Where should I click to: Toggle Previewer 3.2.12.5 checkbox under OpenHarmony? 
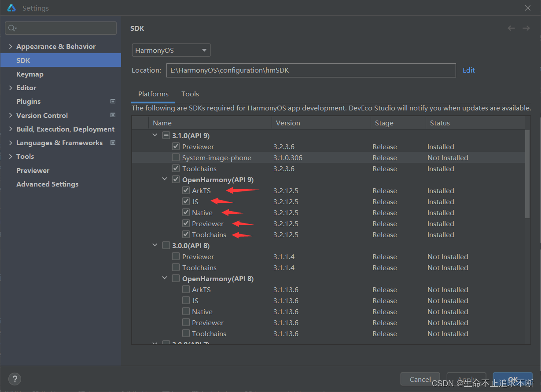186,223
